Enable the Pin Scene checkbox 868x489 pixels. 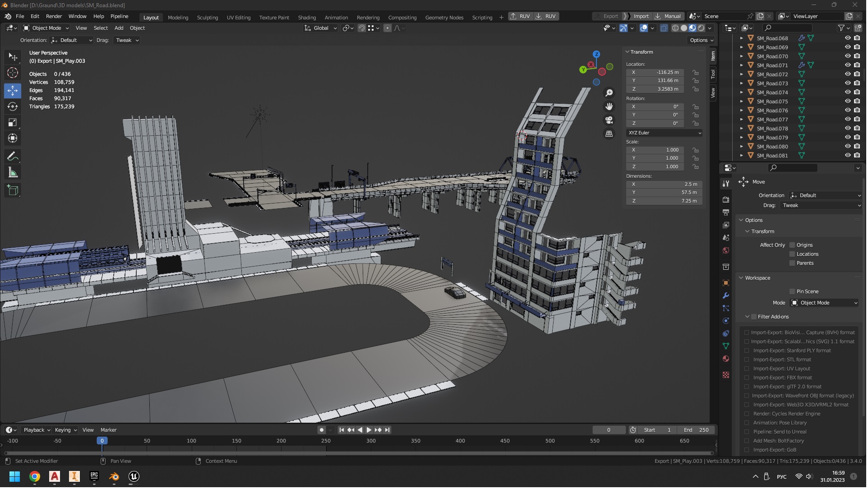[793, 292]
